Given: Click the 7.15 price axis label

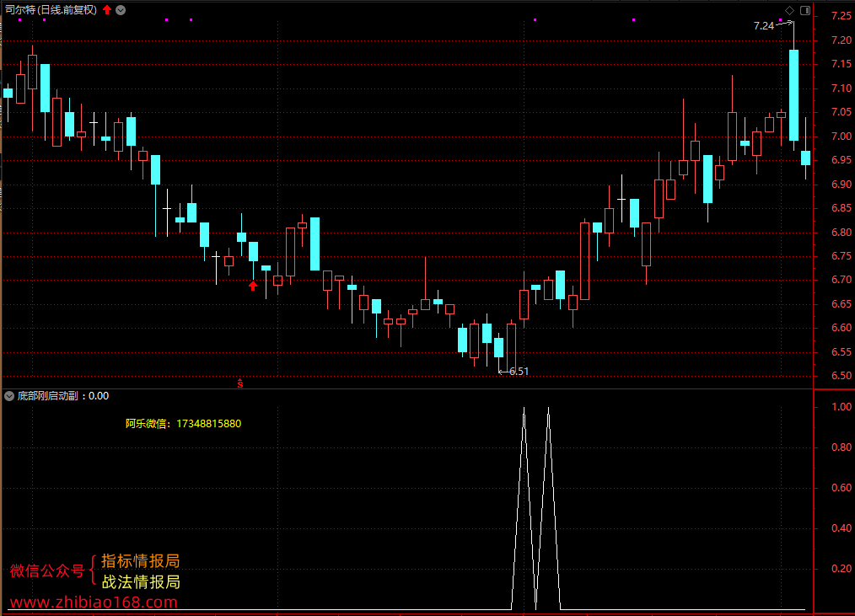Looking at the screenshot, I should (842, 64).
